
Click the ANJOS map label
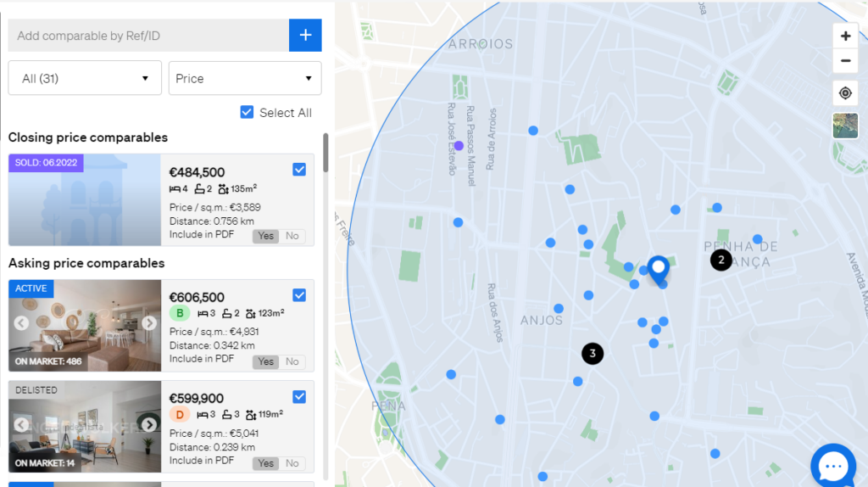(542, 320)
